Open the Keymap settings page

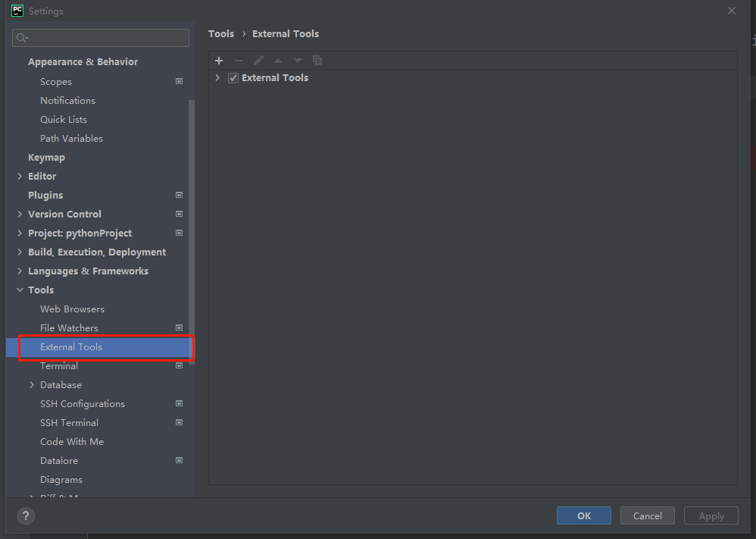[46, 158]
